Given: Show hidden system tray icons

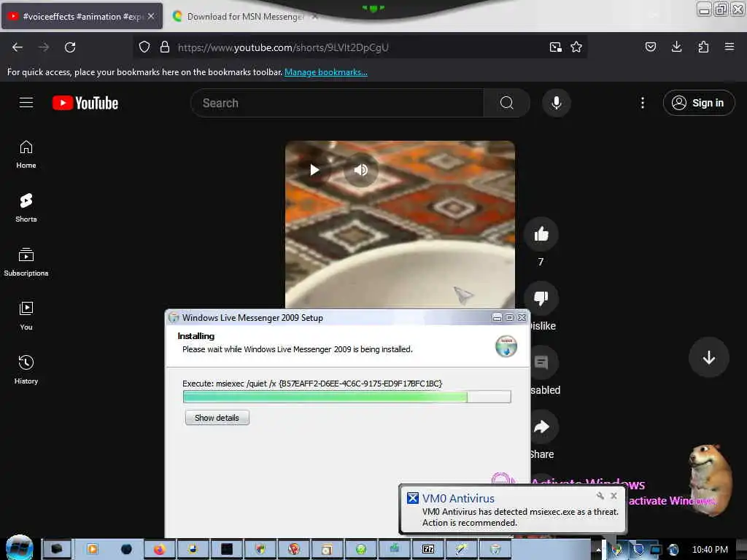Looking at the screenshot, I should (598, 550).
